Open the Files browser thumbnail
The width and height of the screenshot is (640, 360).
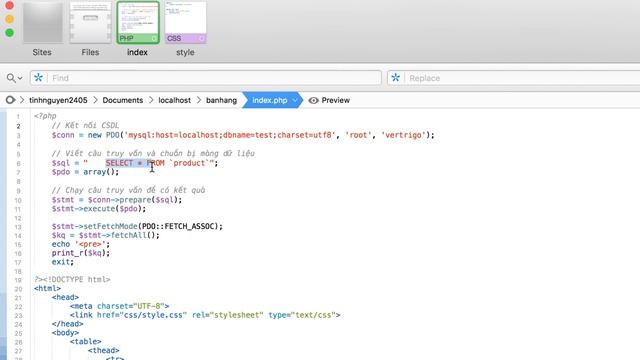[90, 22]
